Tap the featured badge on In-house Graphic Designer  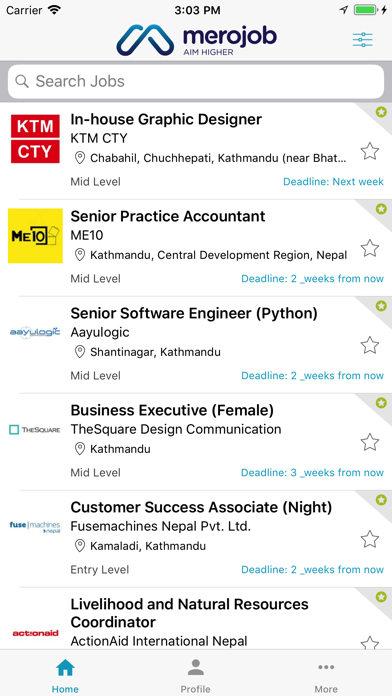(x=381, y=112)
